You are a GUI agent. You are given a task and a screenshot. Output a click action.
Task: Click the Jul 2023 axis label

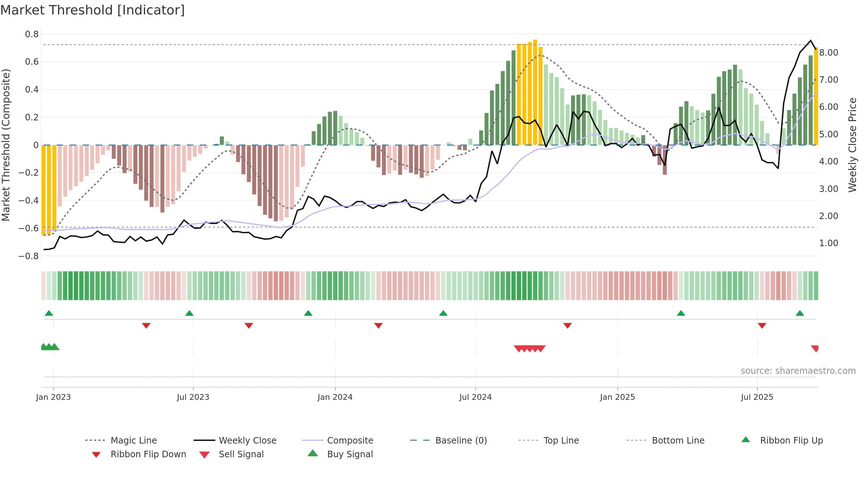(193, 397)
